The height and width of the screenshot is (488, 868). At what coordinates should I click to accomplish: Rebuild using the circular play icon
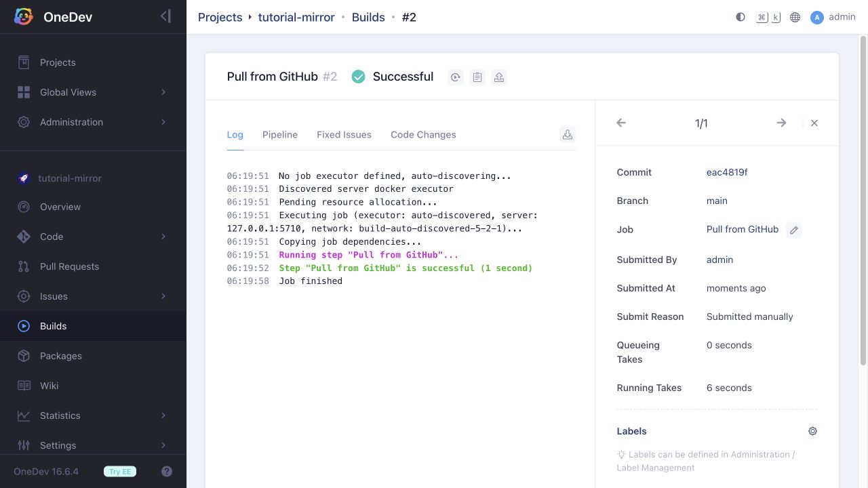click(x=456, y=77)
